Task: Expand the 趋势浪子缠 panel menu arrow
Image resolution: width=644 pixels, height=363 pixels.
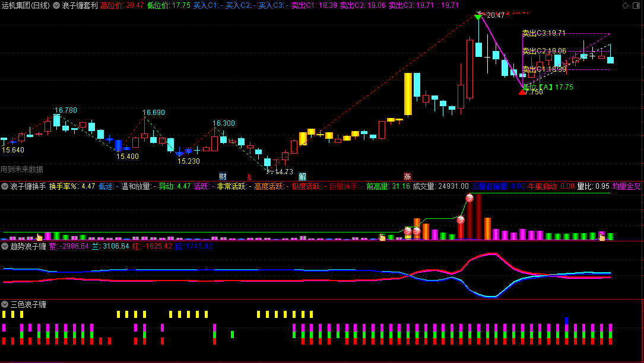Action: (x=5, y=246)
